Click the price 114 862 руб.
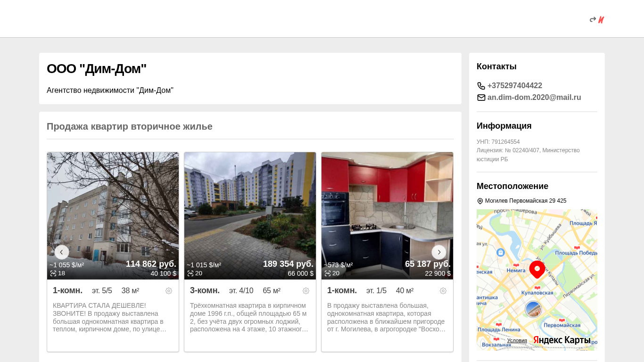The width and height of the screenshot is (644, 362). coord(151,264)
